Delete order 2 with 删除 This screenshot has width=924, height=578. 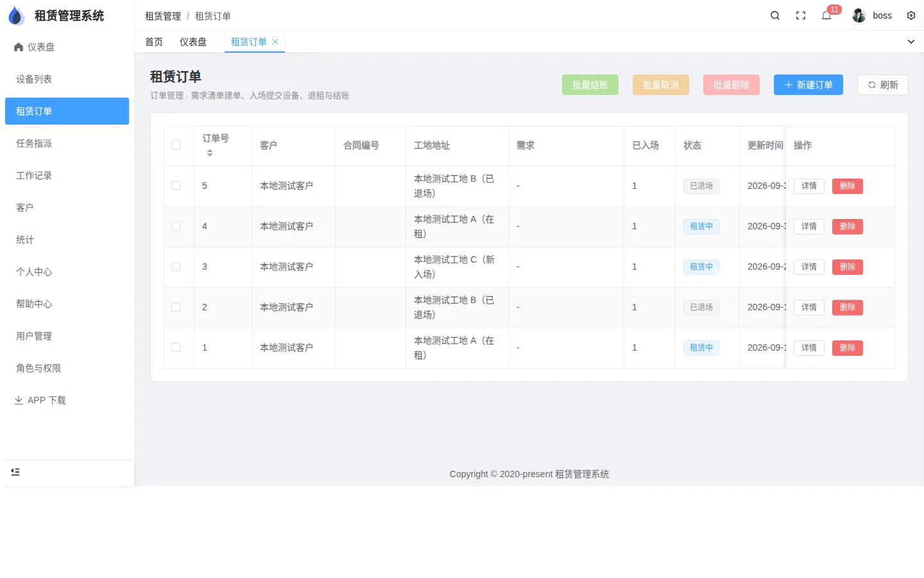click(848, 307)
